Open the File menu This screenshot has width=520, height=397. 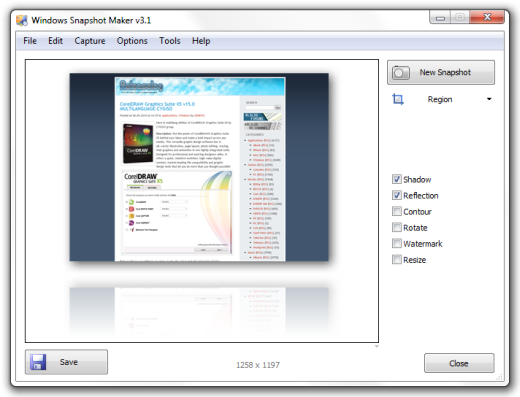coord(30,41)
